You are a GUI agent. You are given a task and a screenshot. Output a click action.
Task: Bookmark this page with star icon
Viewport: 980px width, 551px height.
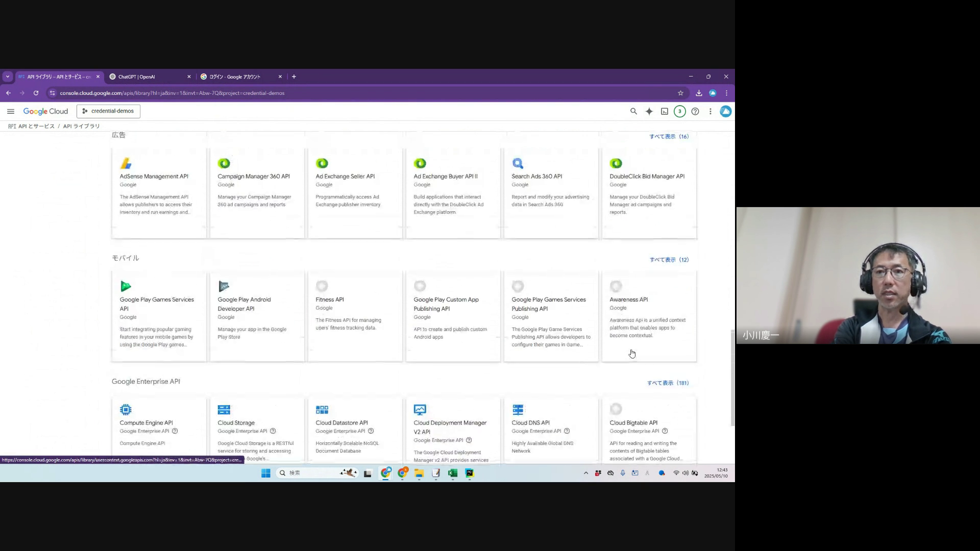(x=680, y=93)
